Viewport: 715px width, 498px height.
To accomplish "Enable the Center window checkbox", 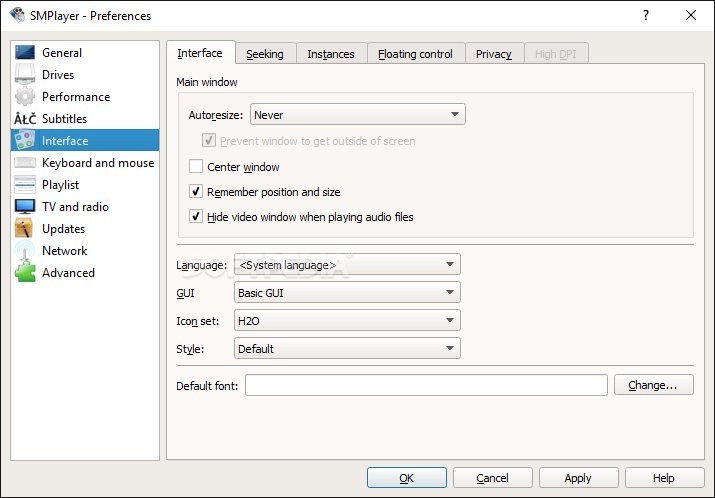I will pyautogui.click(x=196, y=166).
